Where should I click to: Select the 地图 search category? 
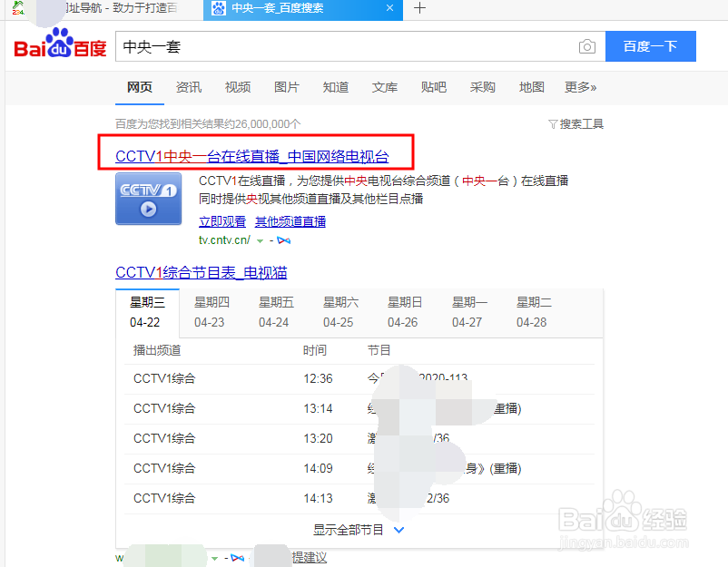point(532,87)
